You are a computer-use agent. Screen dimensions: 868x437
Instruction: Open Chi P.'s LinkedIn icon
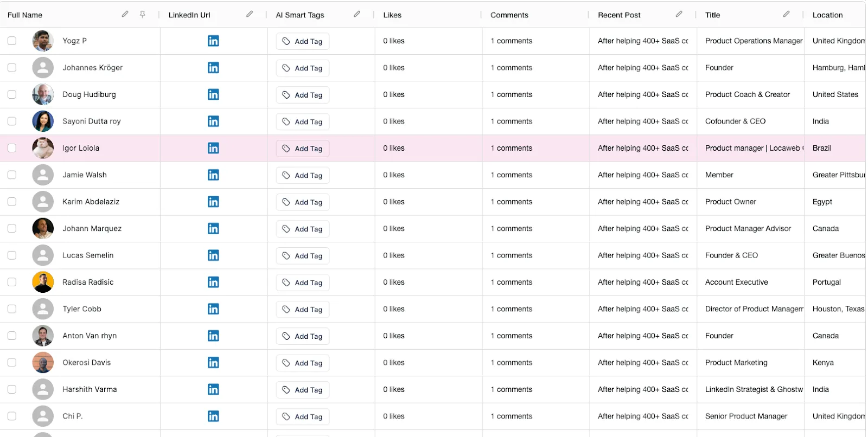click(x=213, y=416)
